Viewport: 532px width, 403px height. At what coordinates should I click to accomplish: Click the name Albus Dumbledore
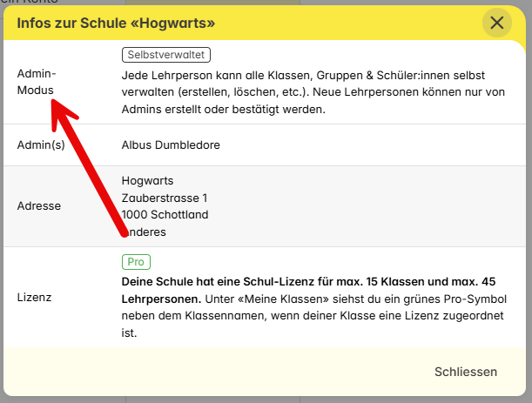[171, 144]
